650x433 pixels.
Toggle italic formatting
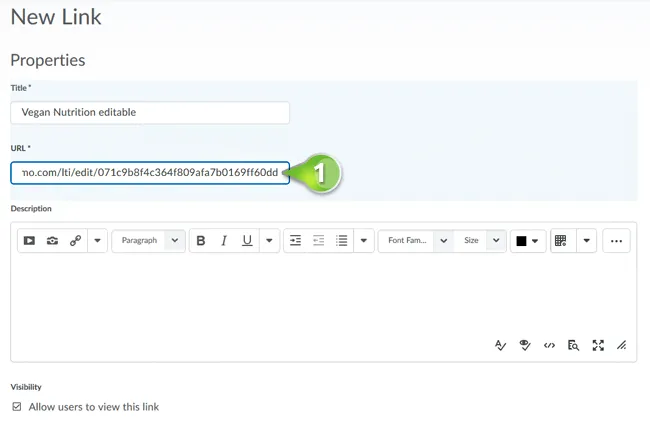click(x=224, y=240)
